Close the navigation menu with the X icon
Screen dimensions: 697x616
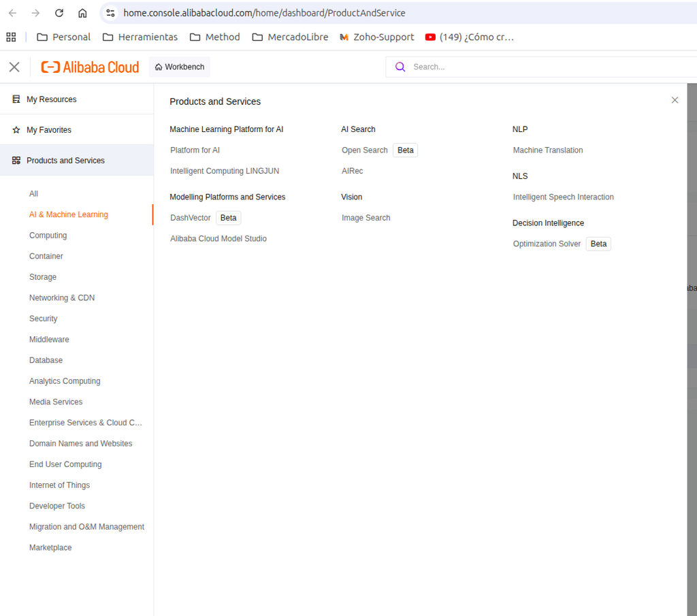click(14, 67)
